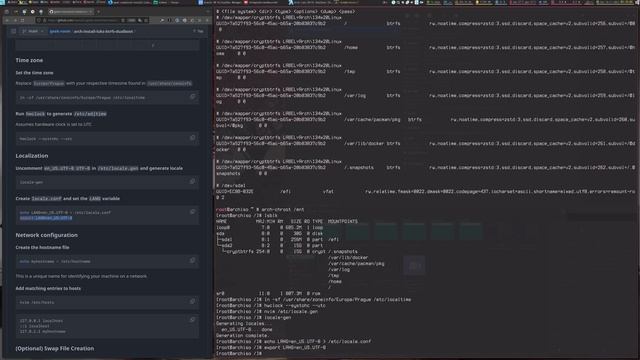Click the loop0 row in lsblk output
The width and height of the screenshot is (640, 360).
[x=269, y=227]
